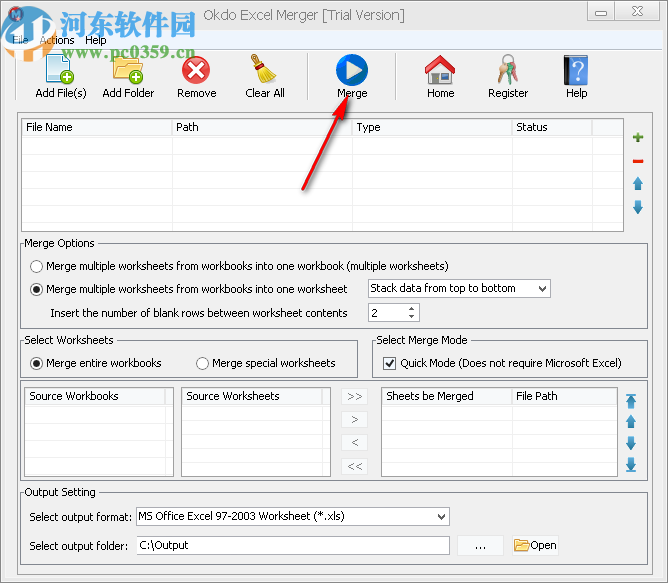This screenshot has height=583, width=668.
Task: Open the Help menu in the menu bar
Action: (x=95, y=40)
